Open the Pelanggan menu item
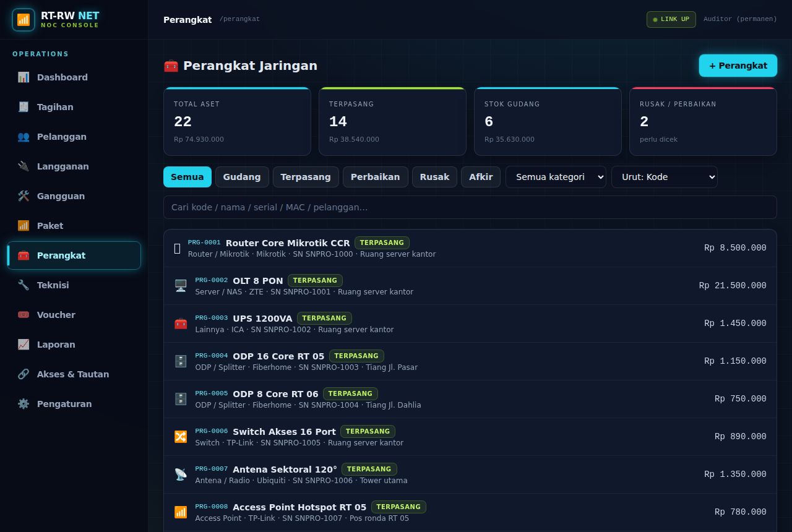 (74, 137)
